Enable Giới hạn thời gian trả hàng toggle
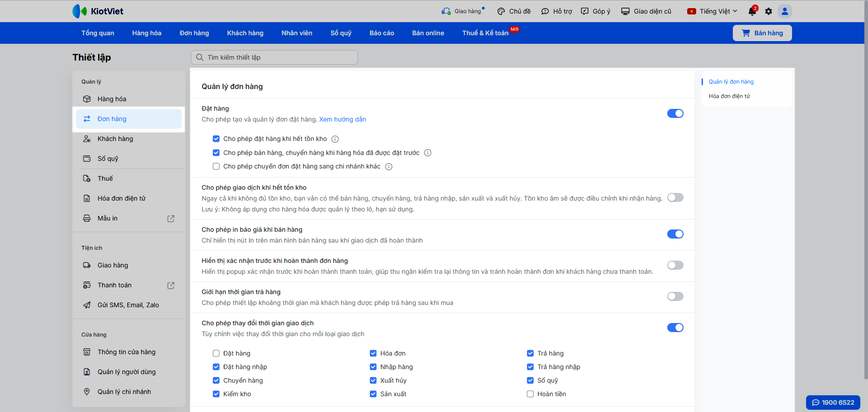 pyautogui.click(x=675, y=296)
